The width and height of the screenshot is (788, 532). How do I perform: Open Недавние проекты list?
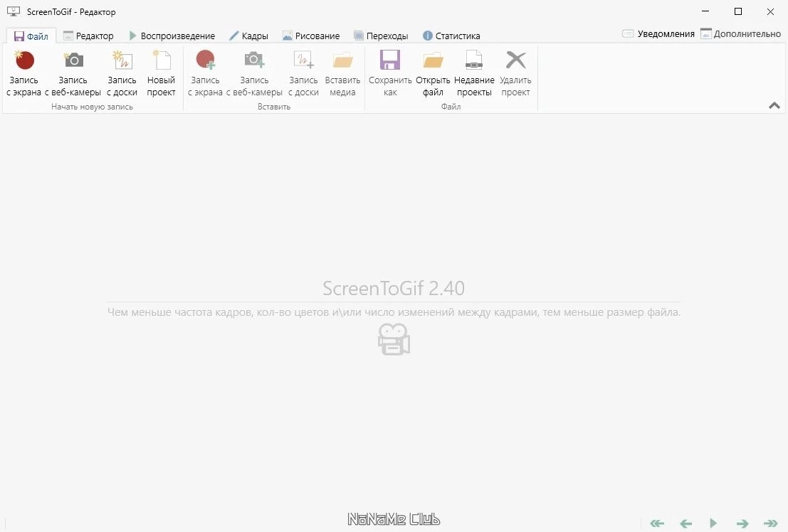click(474, 73)
